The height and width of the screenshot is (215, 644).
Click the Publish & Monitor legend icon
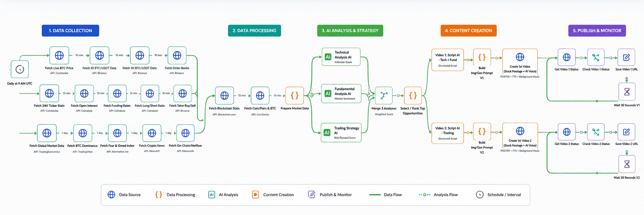coord(312,195)
